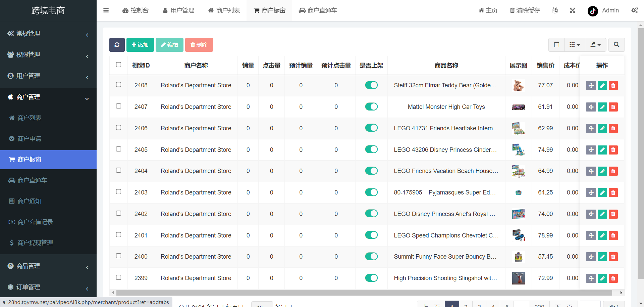
Task: Open the search filter panel
Action: 616,45
